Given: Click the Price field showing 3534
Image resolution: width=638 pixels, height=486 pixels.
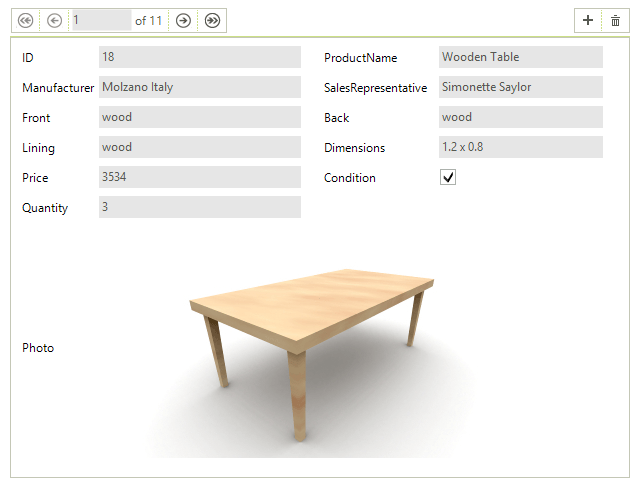Looking at the screenshot, I should pyautogui.click(x=199, y=177).
